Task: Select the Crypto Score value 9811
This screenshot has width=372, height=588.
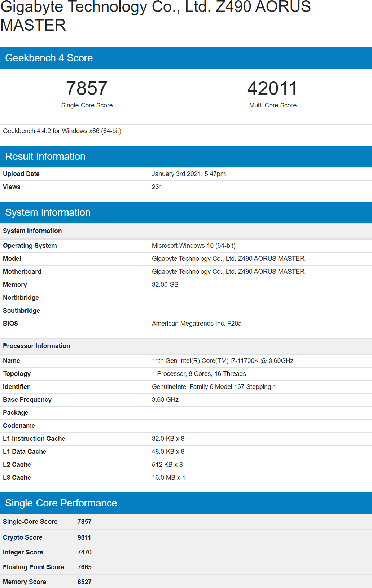Action: (84, 537)
